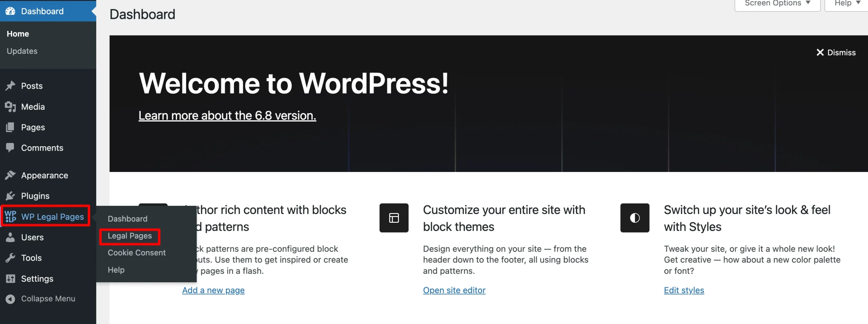Click the Comments speech bubble icon

pos(11,148)
